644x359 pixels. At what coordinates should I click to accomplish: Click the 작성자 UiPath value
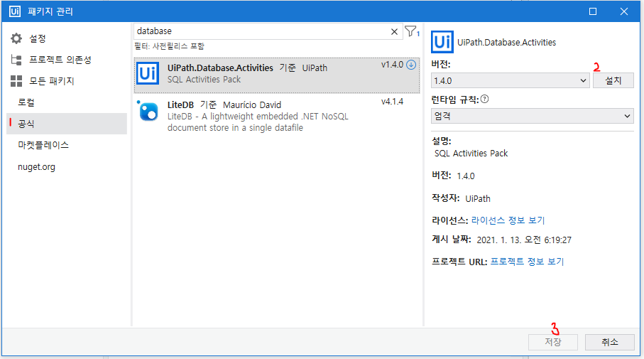(x=478, y=198)
